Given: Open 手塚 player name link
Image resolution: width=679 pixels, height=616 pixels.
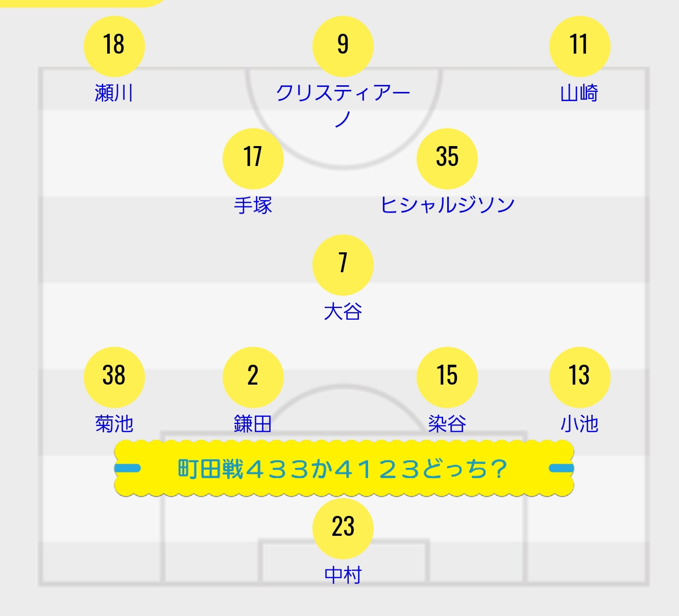Looking at the screenshot, I should pyautogui.click(x=253, y=205).
